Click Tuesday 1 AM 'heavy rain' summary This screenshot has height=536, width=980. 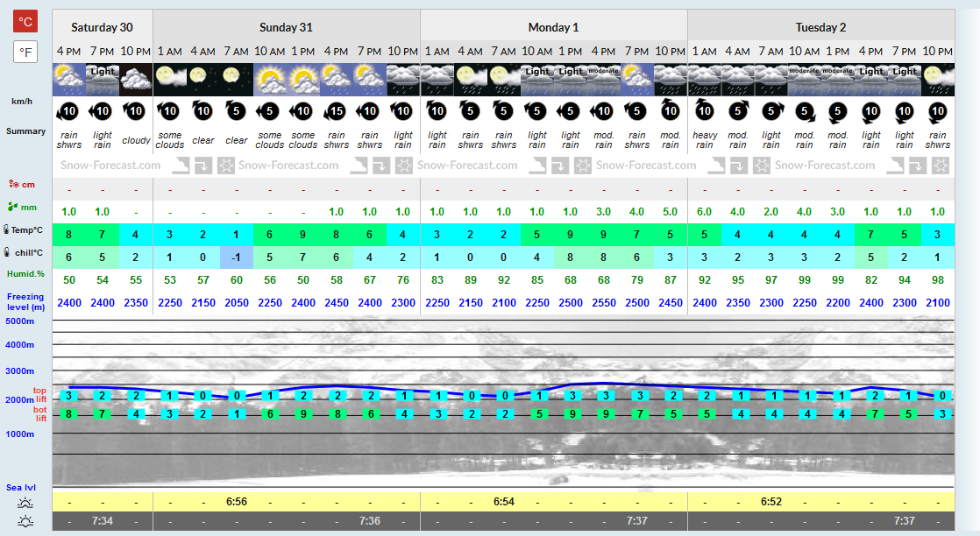point(705,140)
